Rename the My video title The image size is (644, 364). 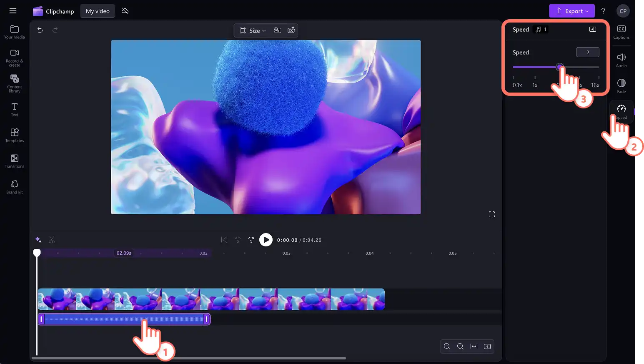point(98,11)
